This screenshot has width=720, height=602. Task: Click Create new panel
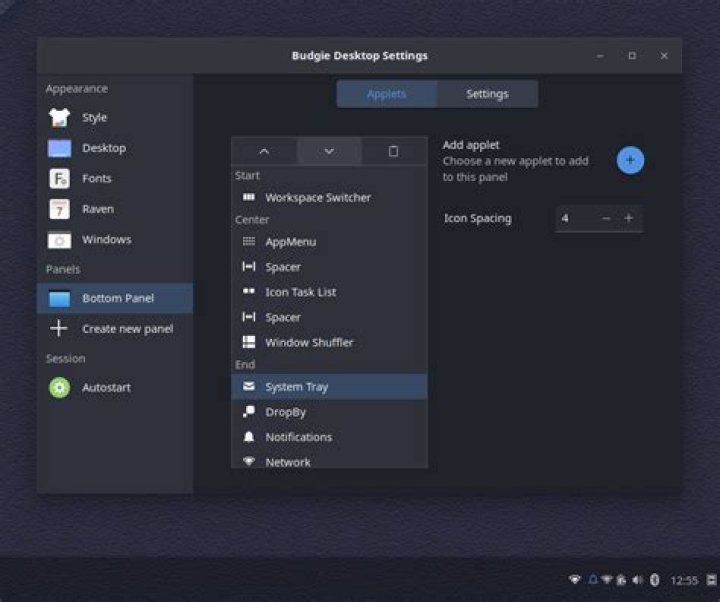coord(115,328)
